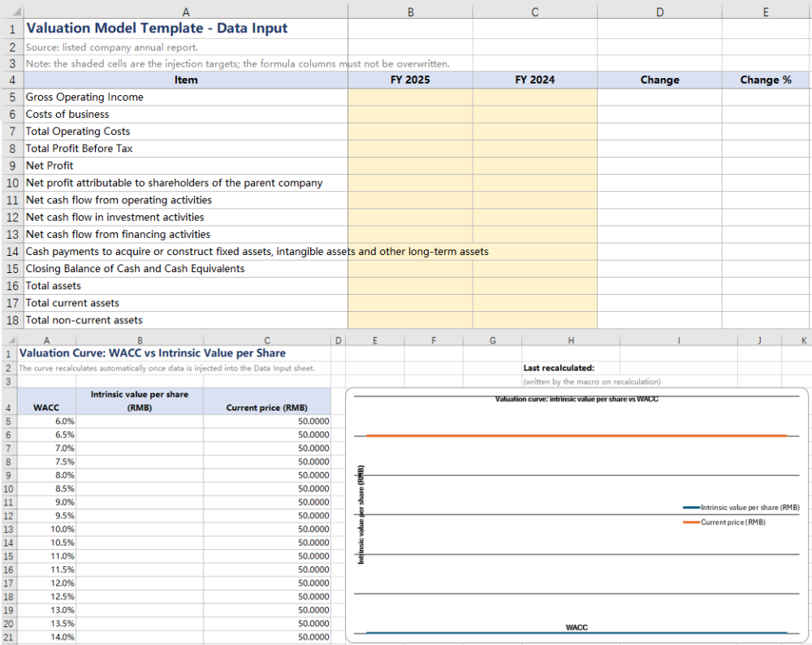Click 'Closing Balance of Cash and Cash Equivalents'

[185, 269]
